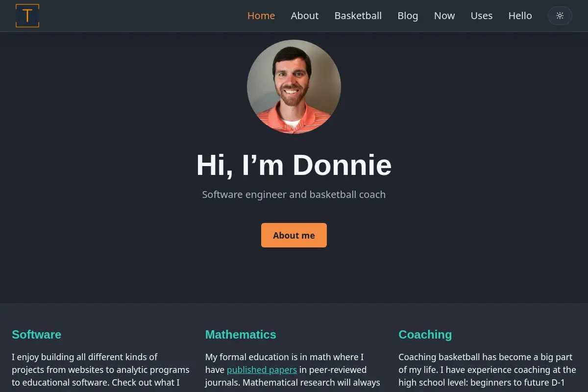Click the orange T site logo
Image resolution: width=588 pixels, height=392 pixels.
pos(27,16)
